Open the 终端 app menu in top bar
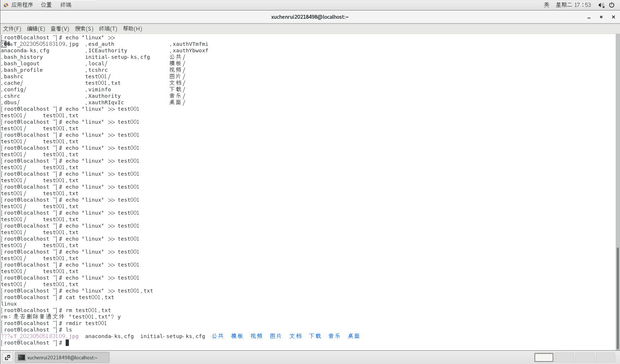The width and height of the screenshot is (620, 364). click(66, 5)
